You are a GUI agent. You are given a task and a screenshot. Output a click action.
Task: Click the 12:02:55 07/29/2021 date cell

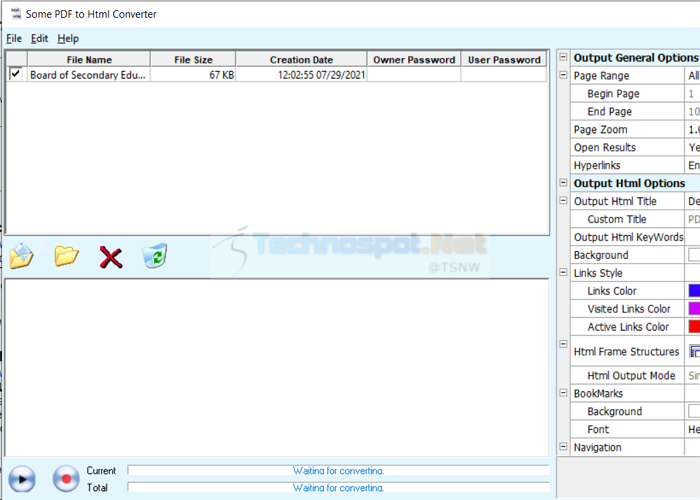pyautogui.click(x=301, y=75)
